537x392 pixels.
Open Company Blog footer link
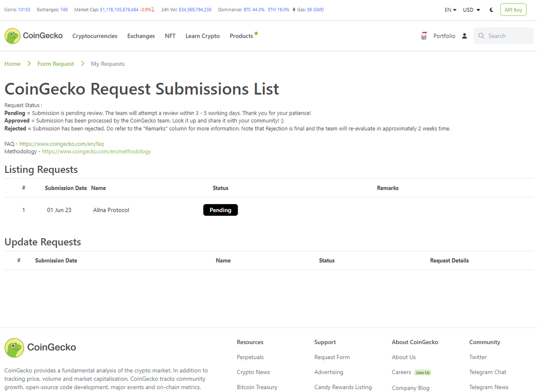coord(411,388)
